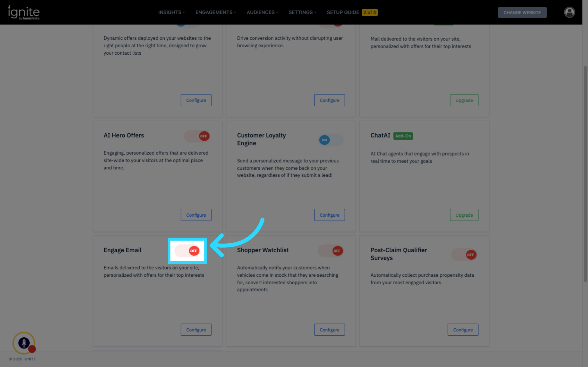Open the Settings dropdown menu
This screenshot has width=588, height=367.
[302, 13]
